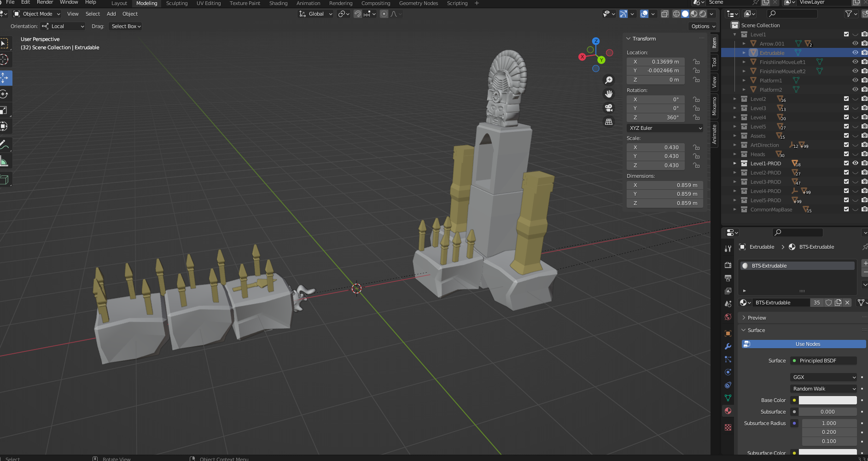Expand the Level1-PROD collection

(x=735, y=163)
